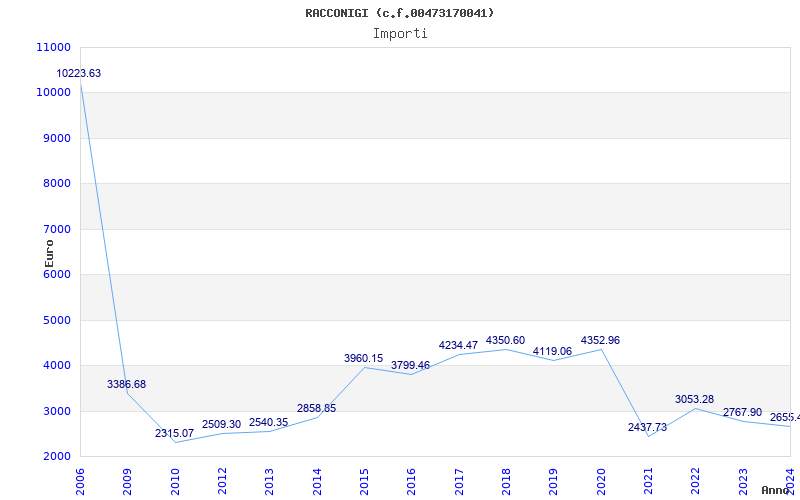Click the chart title RACCONIGI
This screenshot has width=800, height=500.
pyautogui.click(x=400, y=13)
